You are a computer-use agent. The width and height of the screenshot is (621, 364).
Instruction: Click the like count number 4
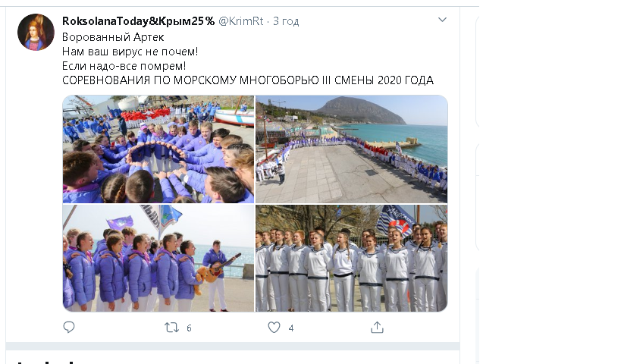[291, 328]
